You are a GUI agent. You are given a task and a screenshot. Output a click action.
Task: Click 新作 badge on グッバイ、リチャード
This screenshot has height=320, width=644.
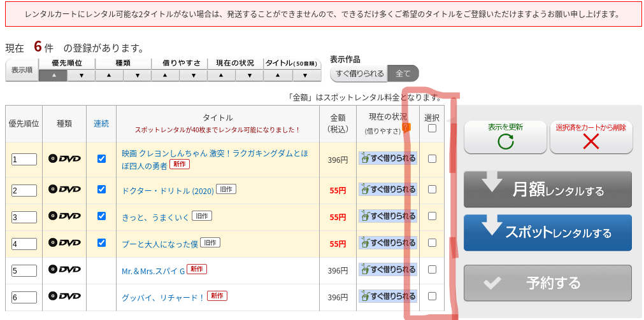[x=217, y=295]
